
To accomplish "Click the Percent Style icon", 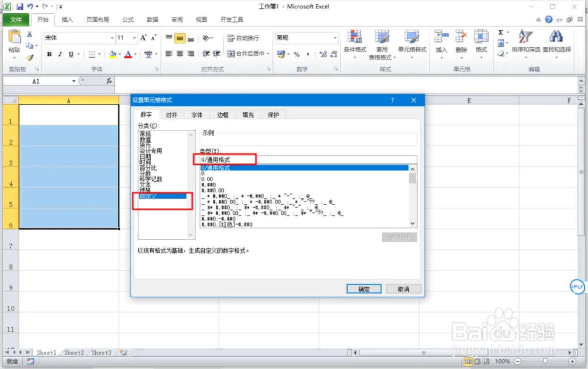I will click(x=297, y=54).
